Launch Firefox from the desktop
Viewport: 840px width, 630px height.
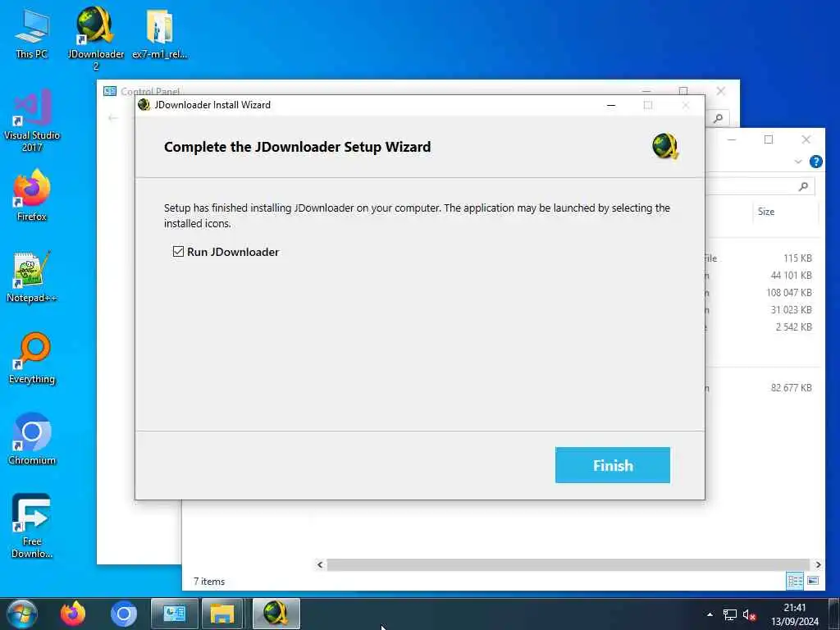[x=32, y=196]
